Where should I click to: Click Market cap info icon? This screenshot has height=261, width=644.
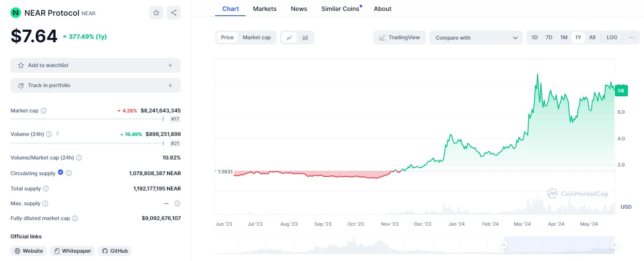pos(44,111)
